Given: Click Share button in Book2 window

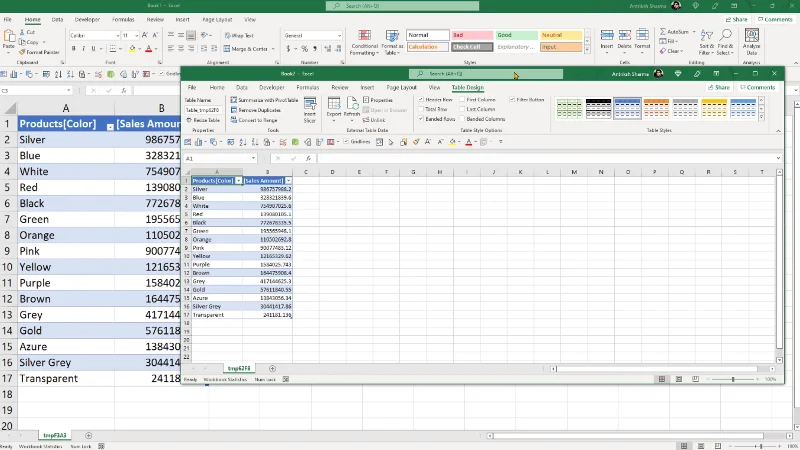Looking at the screenshot, I should point(718,88).
